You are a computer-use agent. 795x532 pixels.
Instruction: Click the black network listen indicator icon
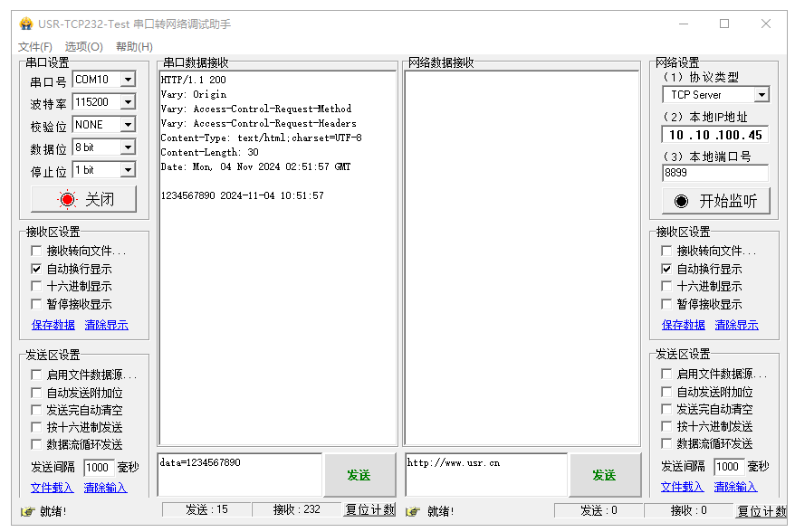[x=681, y=201]
